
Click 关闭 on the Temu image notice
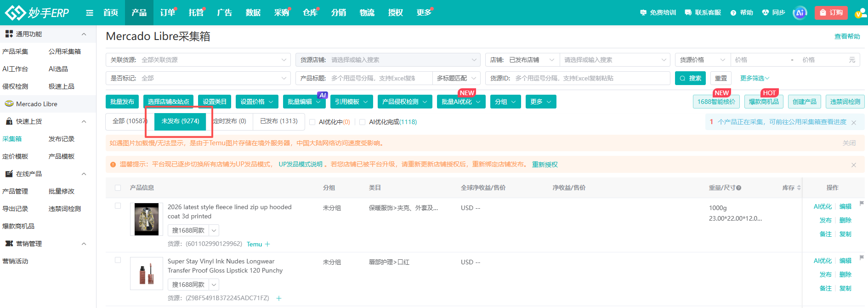click(849, 143)
